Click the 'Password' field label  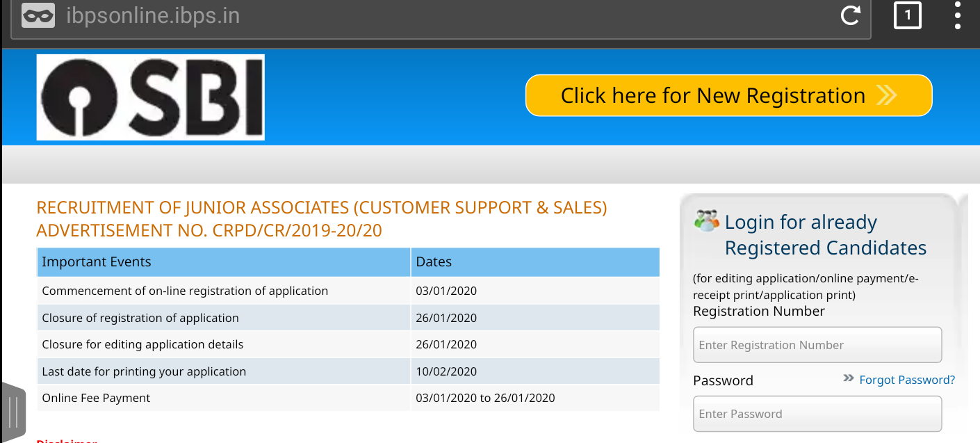(723, 380)
